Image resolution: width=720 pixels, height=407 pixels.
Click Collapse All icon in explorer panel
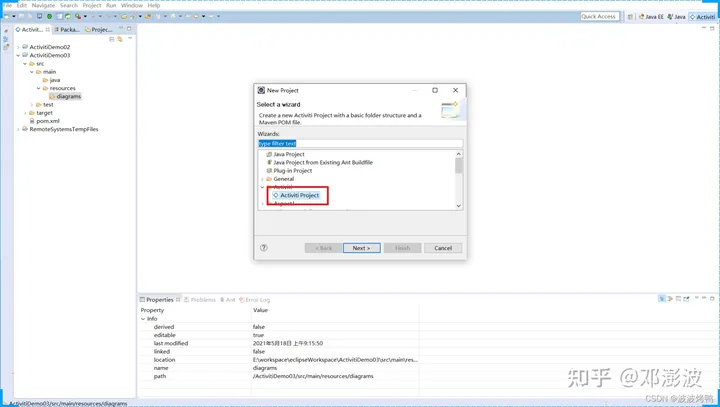112,40
